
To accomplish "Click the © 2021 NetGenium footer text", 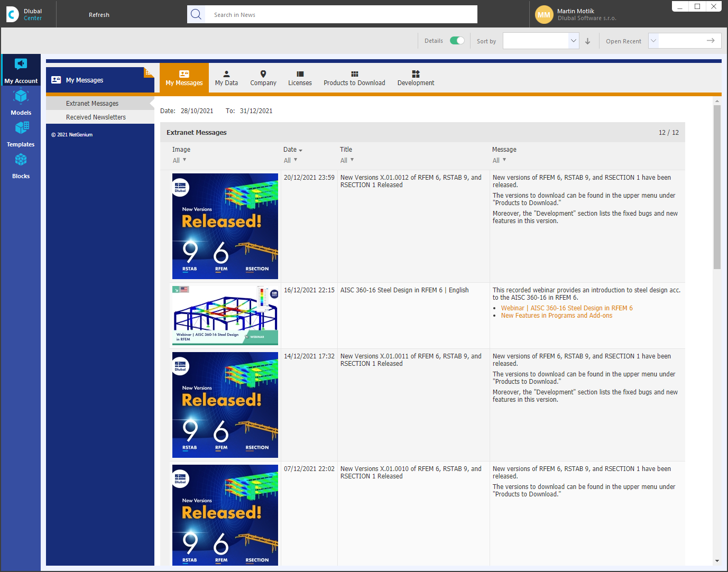I will click(x=72, y=135).
